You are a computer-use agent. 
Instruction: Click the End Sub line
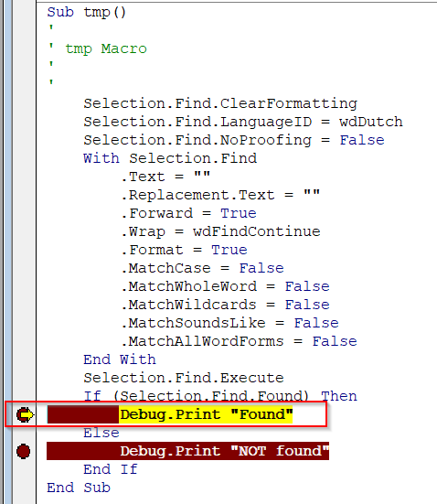point(79,488)
